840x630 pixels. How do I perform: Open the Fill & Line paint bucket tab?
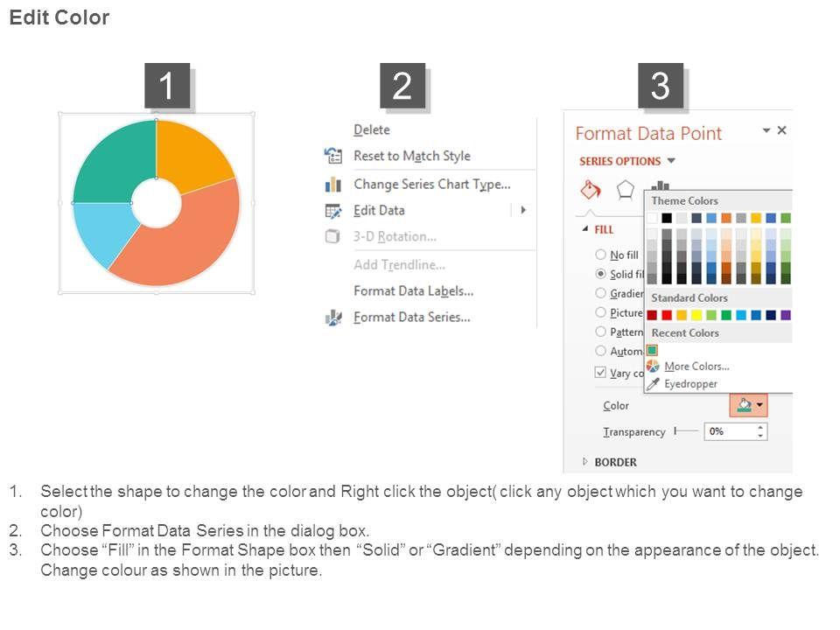click(x=591, y=190)
